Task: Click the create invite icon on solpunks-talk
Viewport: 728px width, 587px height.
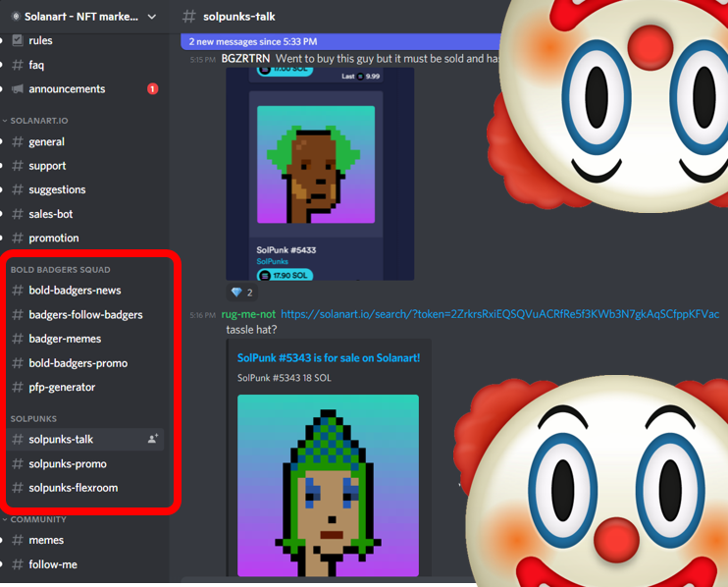Action: [153, 439]
